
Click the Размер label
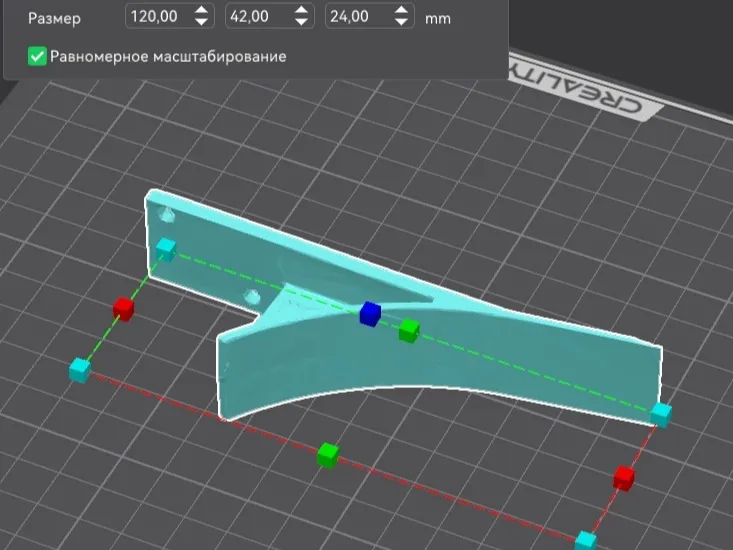pos(54,18)
